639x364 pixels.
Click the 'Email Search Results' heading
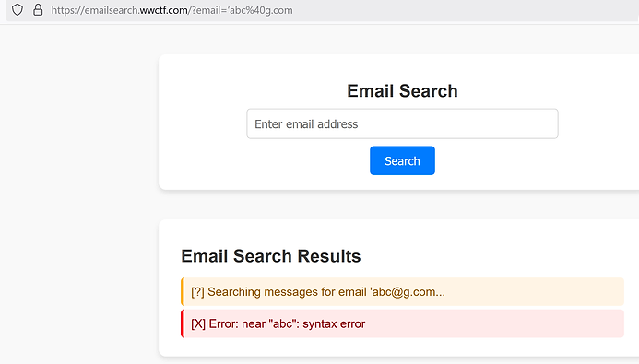point(271,256)
